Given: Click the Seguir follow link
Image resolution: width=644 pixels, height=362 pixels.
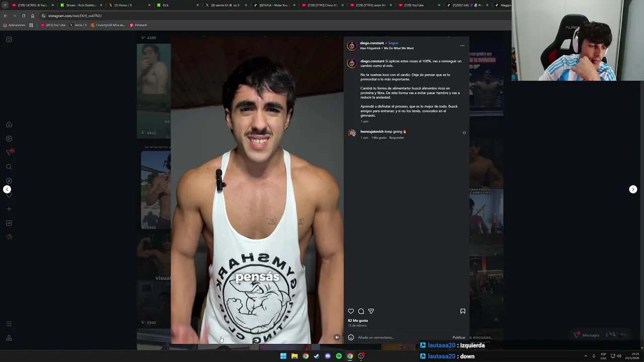Looking at the screenshot, I should point(393,43).
